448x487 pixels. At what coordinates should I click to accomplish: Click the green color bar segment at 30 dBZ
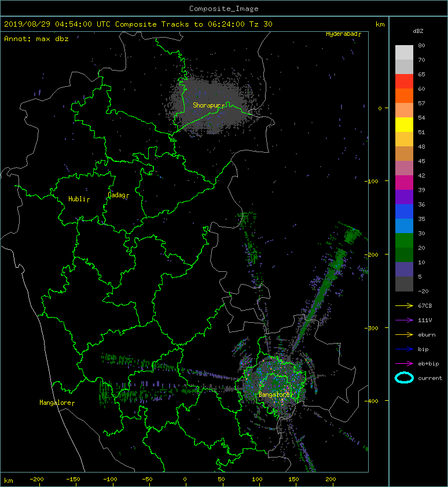coord(404,241)
